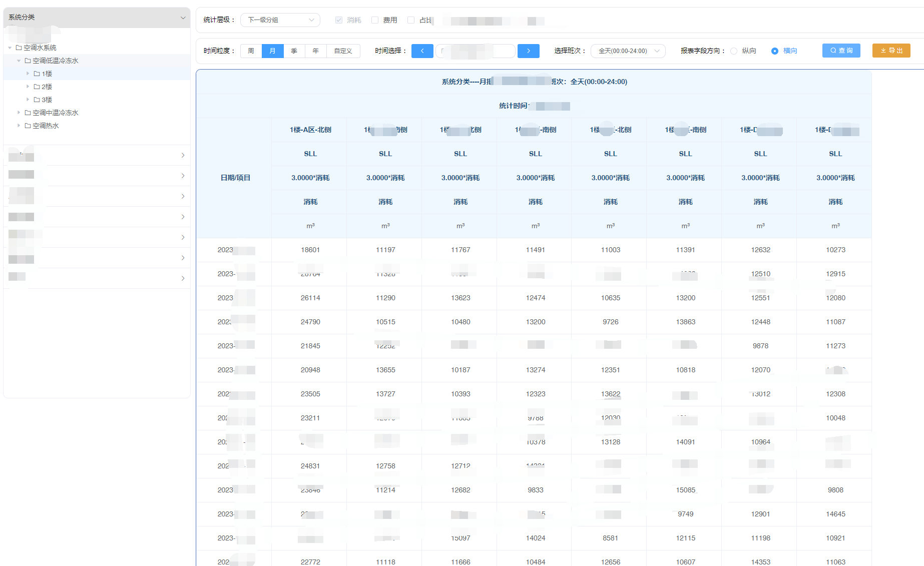Image resolution: width=924 pixels, height=566 pixels.
Task: Collapse the 系统分类 panel header
Action: pyautogui.click(x=97, y=18)
